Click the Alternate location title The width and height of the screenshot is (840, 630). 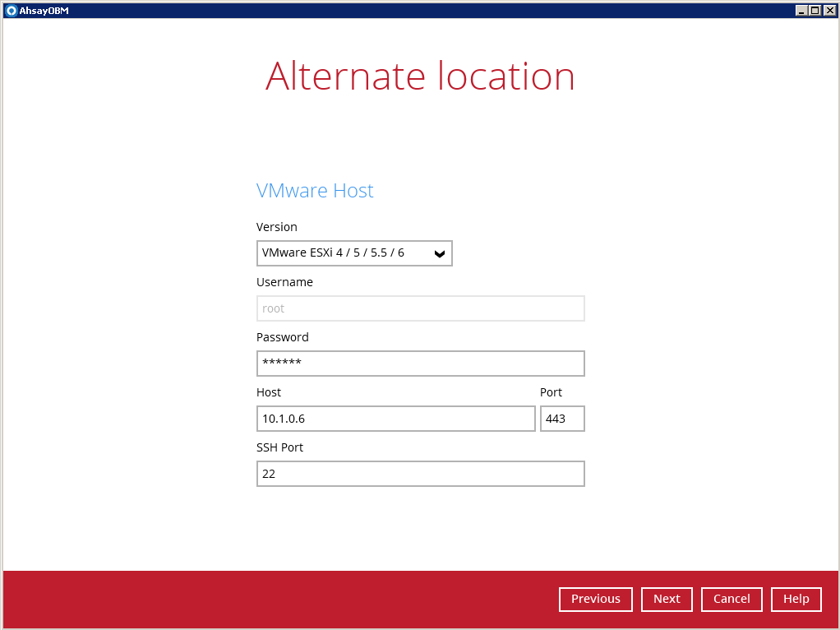point(420,76)
